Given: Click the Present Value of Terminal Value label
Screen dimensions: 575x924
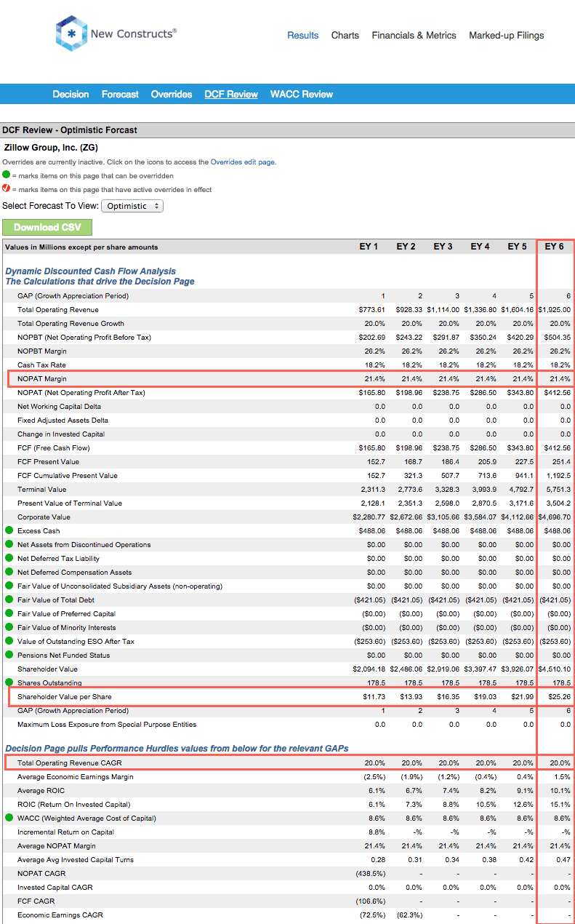Looking at the screenshot, I should click(70, 503).
